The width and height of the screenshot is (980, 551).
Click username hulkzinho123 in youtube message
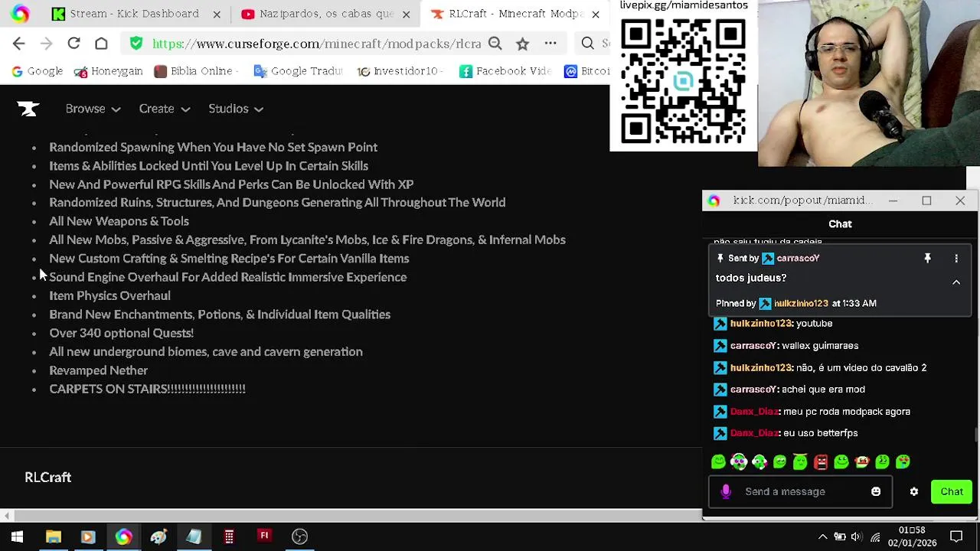761,324
